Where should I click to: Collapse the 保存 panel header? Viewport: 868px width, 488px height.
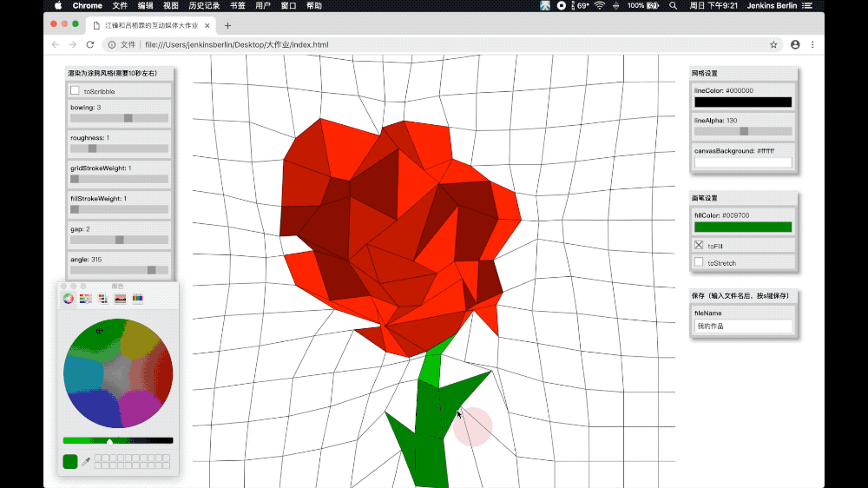(743, 295)
